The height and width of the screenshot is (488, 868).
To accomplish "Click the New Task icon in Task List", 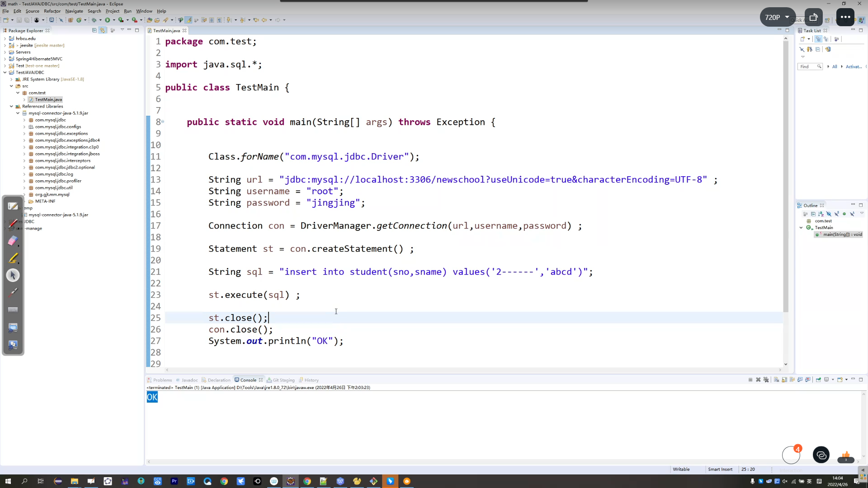I will (x=802, y=39).
